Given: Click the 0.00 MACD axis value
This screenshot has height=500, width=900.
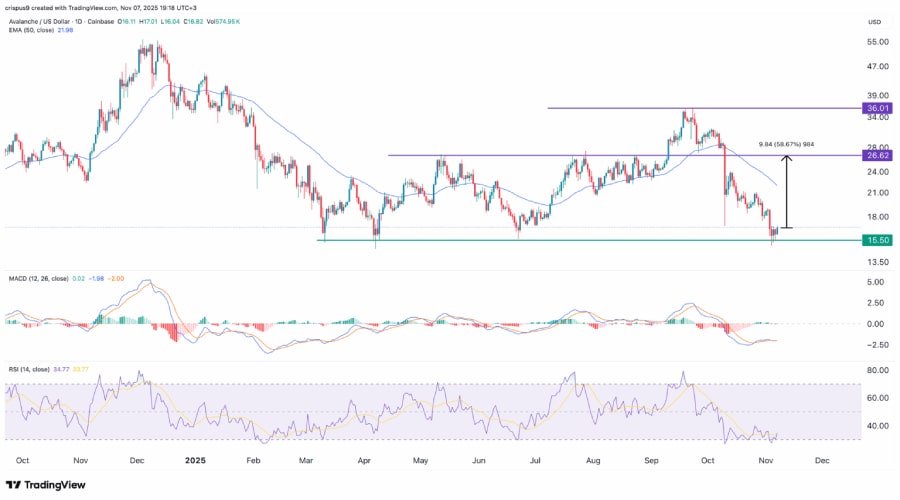Looking at the screenshot, I should (876, 324).
